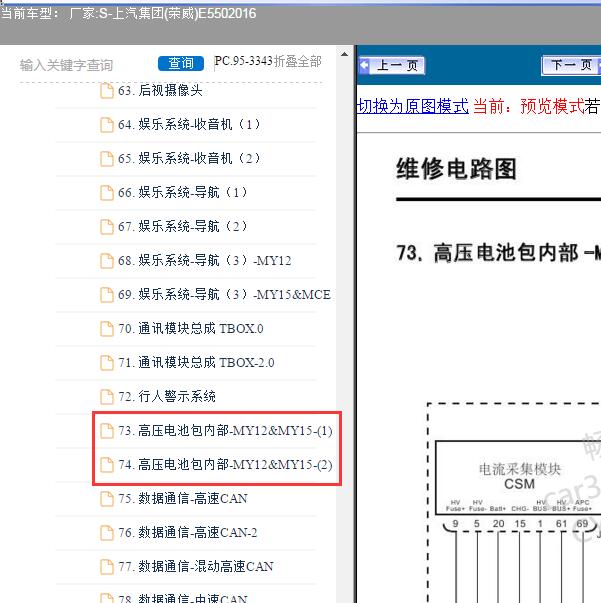Click the 电流采集模块 CSM block in diagram
The width and height of the screenshot is (601, 603).
[519, 477]
